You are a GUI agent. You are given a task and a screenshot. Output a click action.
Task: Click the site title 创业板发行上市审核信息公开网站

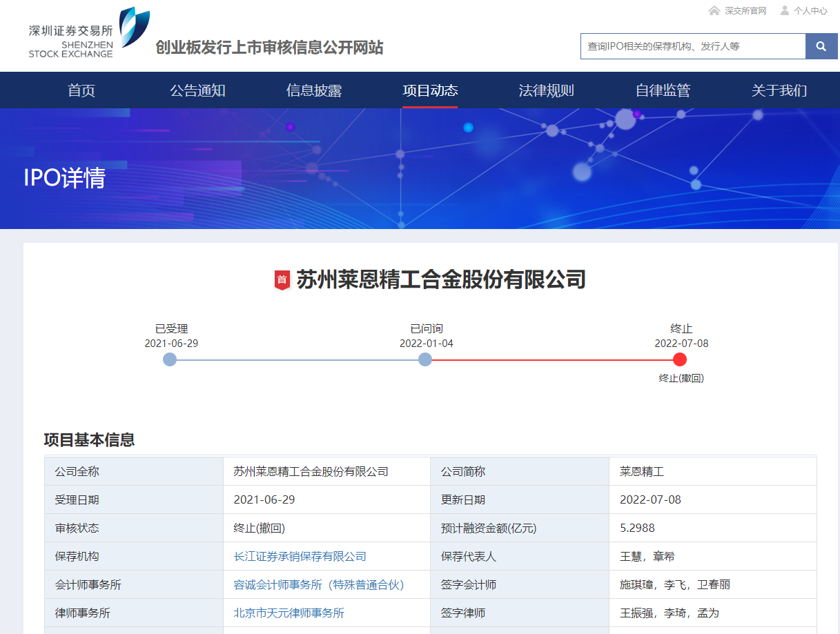click(269, 48)
